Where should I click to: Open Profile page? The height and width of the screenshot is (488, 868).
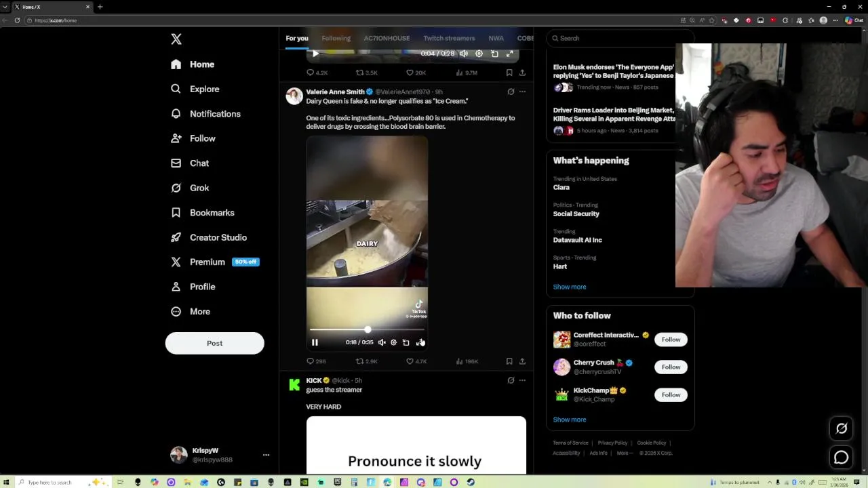click(x=193, y=287)
